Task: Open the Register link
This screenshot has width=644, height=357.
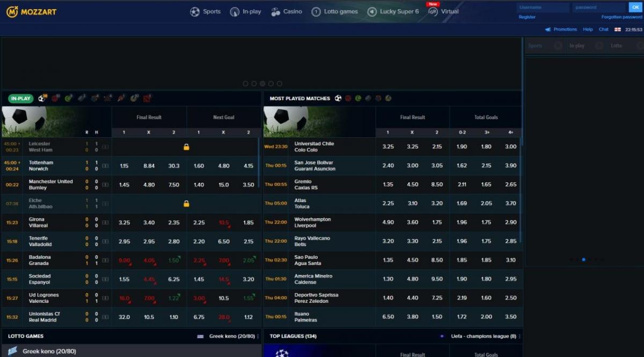Action: click(527, 17)
